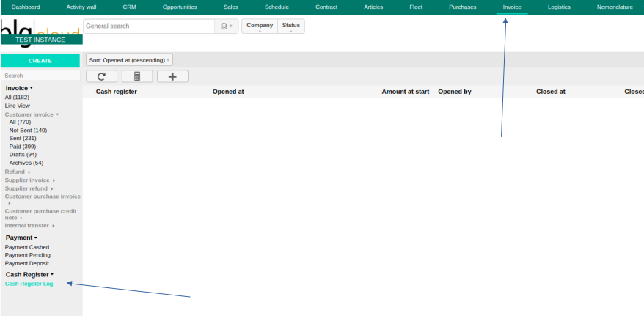Select the Invoice menu tab
Image resolution: width=644 pixels, height=316 pixels.
point(512,7)
